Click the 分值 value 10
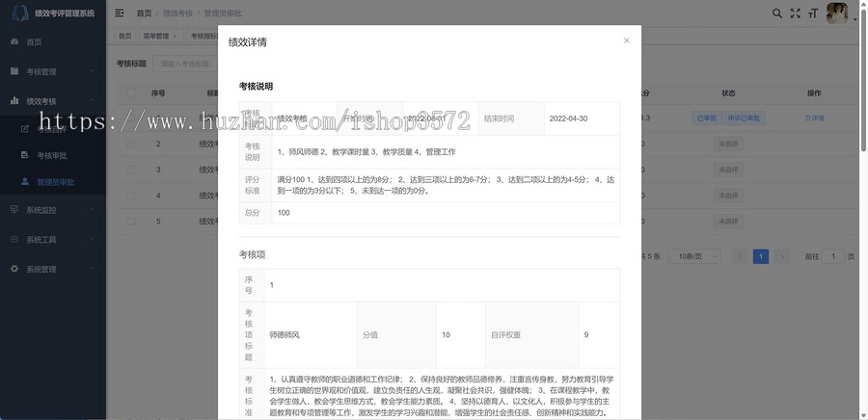The image size is (868, 420). tap(447, 335)
